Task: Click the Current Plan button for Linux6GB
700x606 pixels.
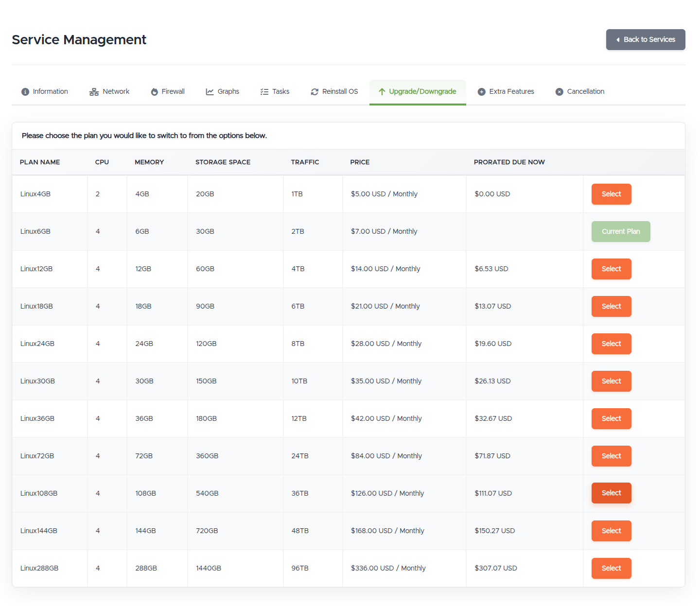Action: pyautogui.click(x=621, y=232)
